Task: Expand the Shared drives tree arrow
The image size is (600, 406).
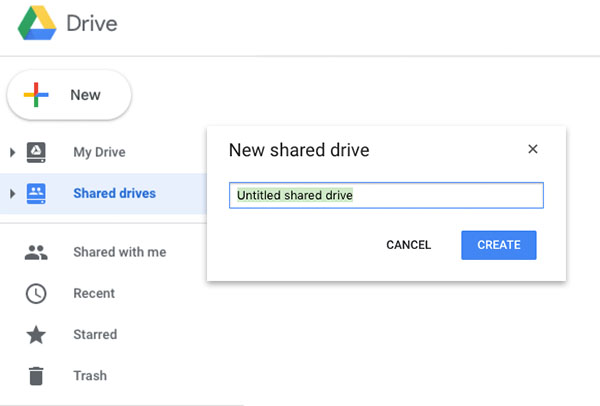Action: [x=13, y=194]
